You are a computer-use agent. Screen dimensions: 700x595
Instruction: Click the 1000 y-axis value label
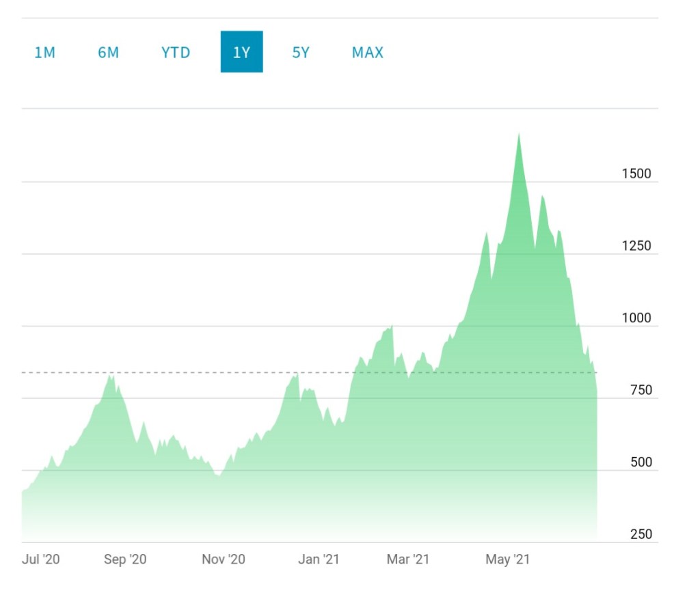[x=636, y=318]
